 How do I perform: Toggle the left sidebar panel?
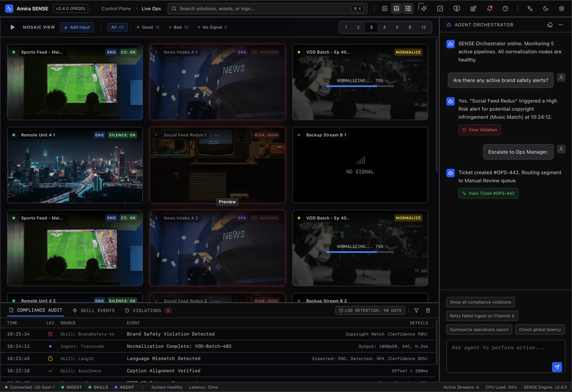point(384,9)
